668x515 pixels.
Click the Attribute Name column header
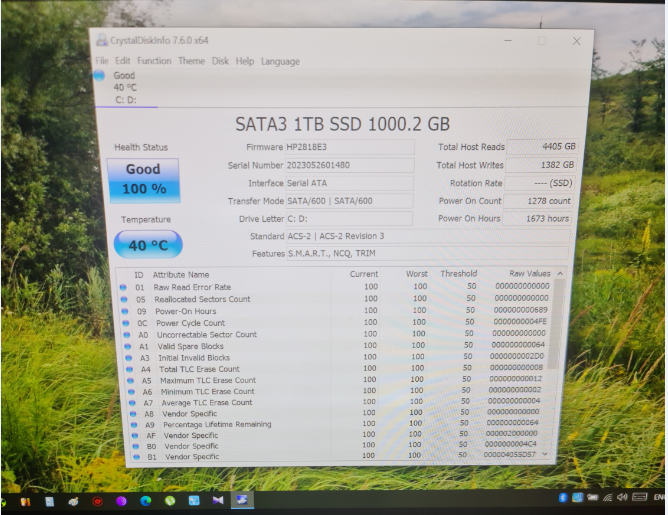pyautogui.click(x=181, y=275)
